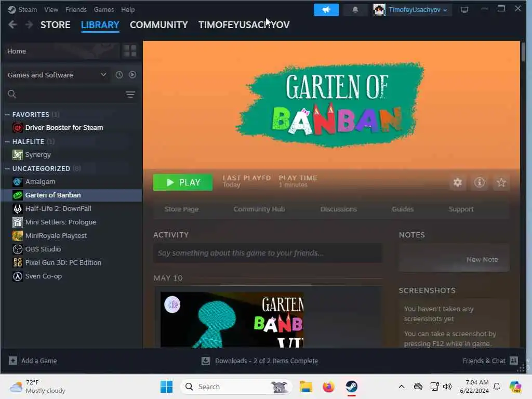Screen dimensions: 532x399
Task: Toggle ready-to-play filter icon
Action: point(132,75)
